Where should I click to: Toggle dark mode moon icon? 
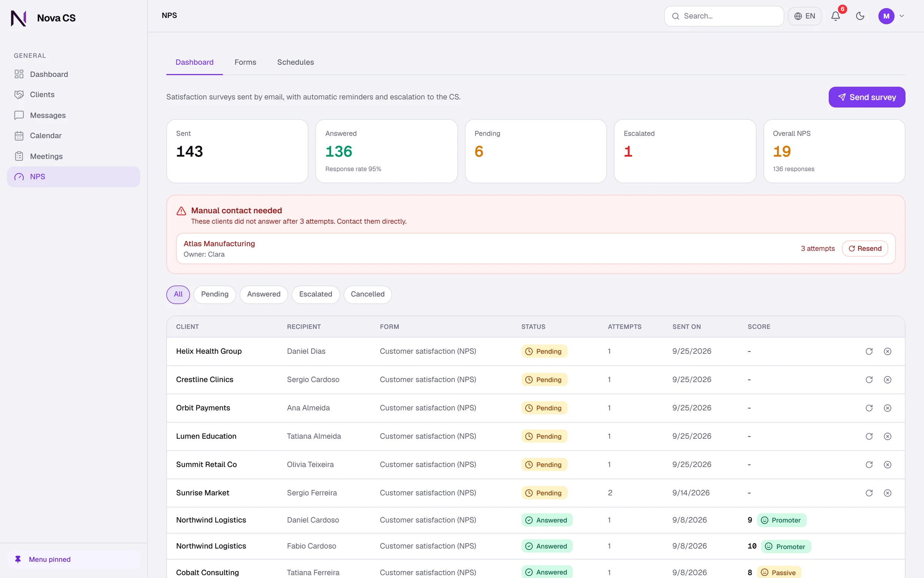coord(860,16)
